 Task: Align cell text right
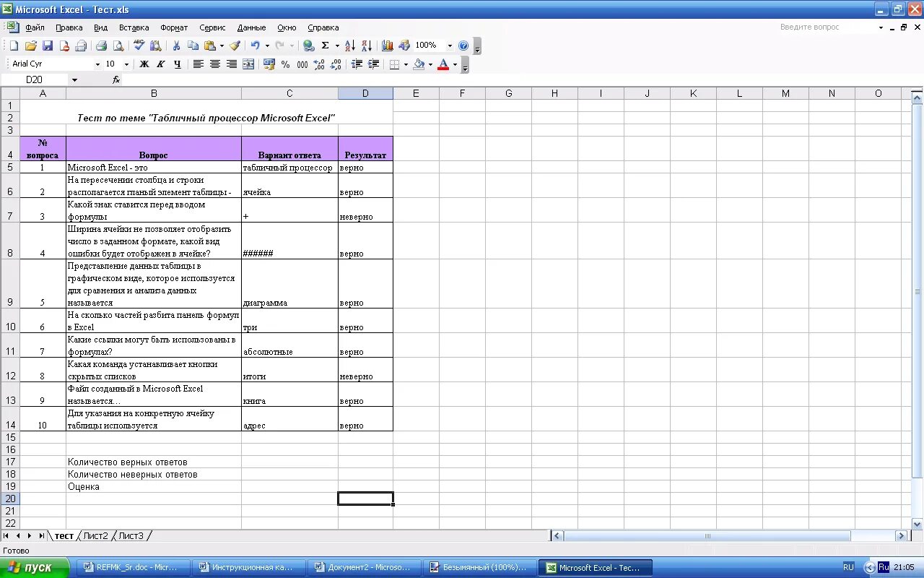(x=232, y=64)
